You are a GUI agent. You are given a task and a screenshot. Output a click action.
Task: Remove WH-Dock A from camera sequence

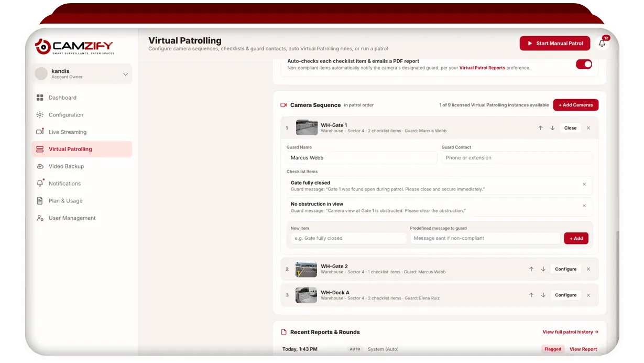(x=588, y=295)
